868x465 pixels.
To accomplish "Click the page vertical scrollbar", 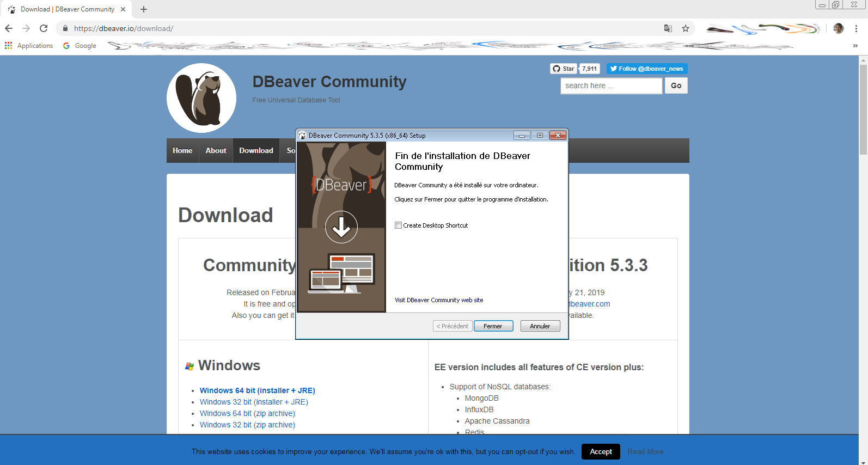I will pos(863,109).
